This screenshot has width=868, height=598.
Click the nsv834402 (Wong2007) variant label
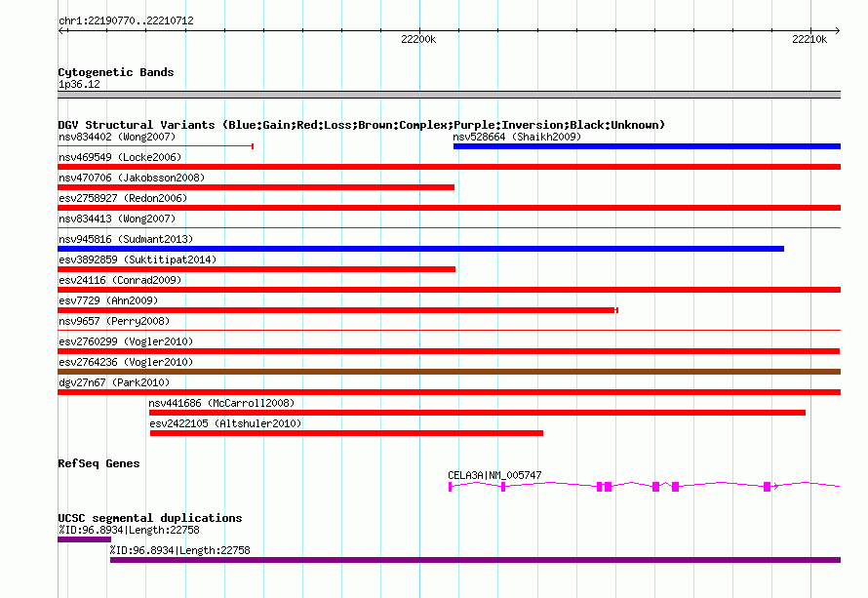pyautogui.click(x=117, y=137)
